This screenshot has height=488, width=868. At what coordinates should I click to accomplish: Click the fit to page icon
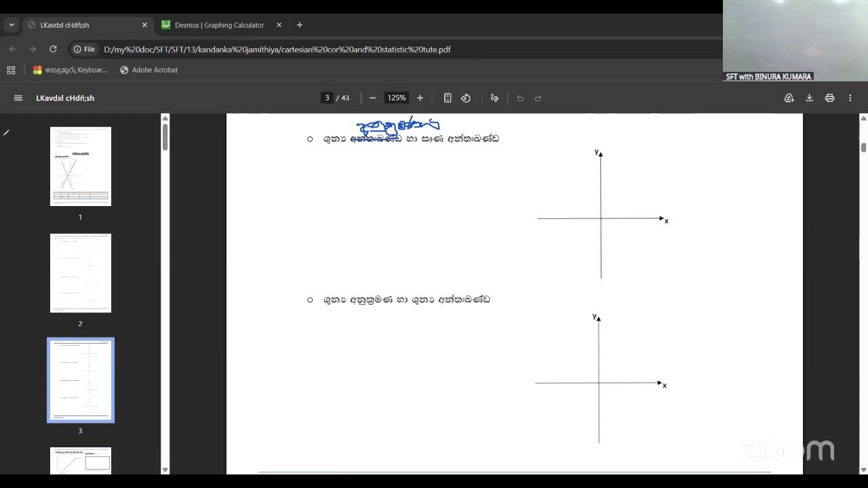(x=448, y=98)
